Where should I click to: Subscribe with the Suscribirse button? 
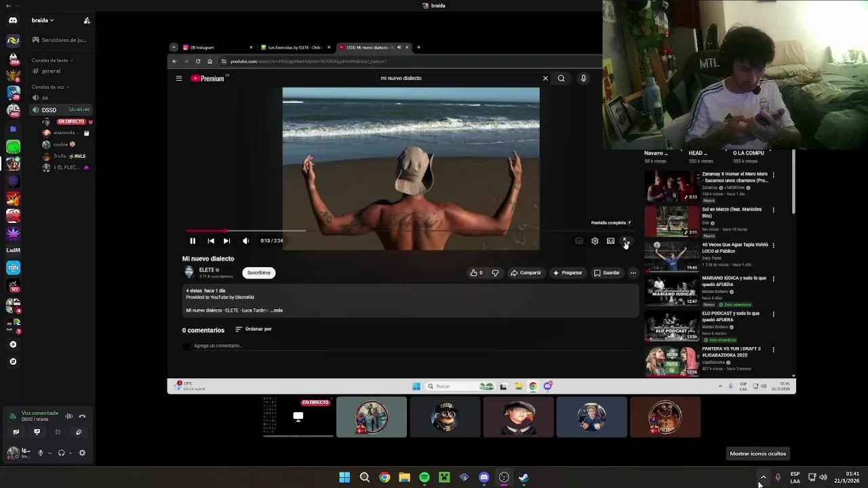[258, 272]
